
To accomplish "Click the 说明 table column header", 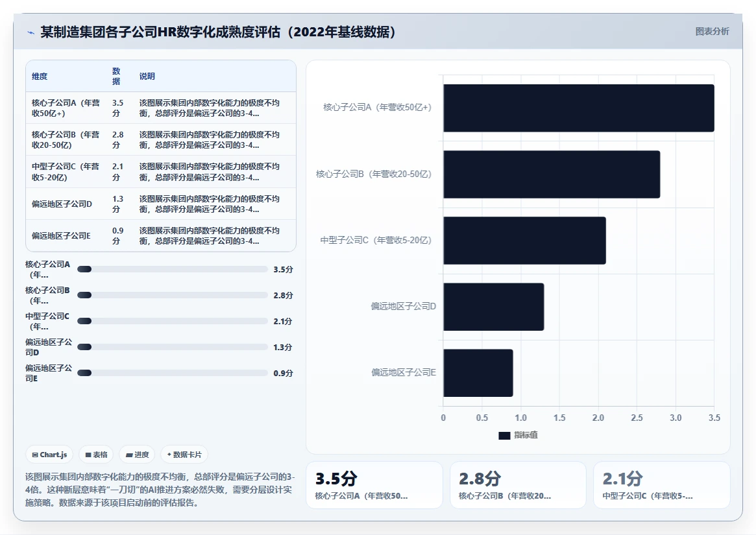I will pyautogui.click(x=147, y=76).
